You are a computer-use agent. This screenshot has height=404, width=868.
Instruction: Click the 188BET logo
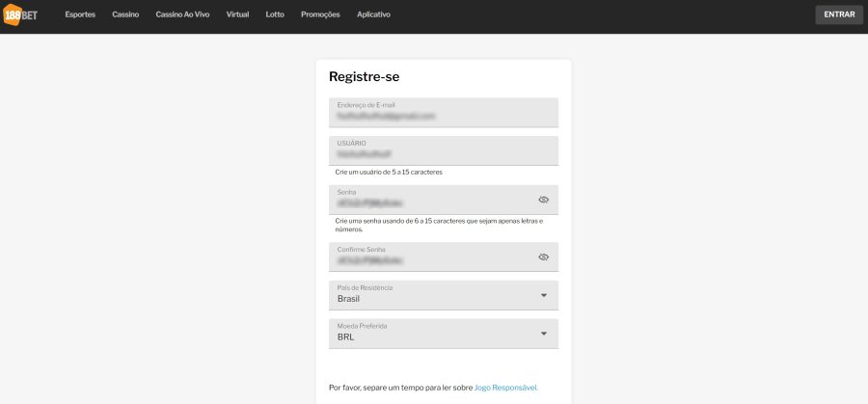click(x=20, y=15)
